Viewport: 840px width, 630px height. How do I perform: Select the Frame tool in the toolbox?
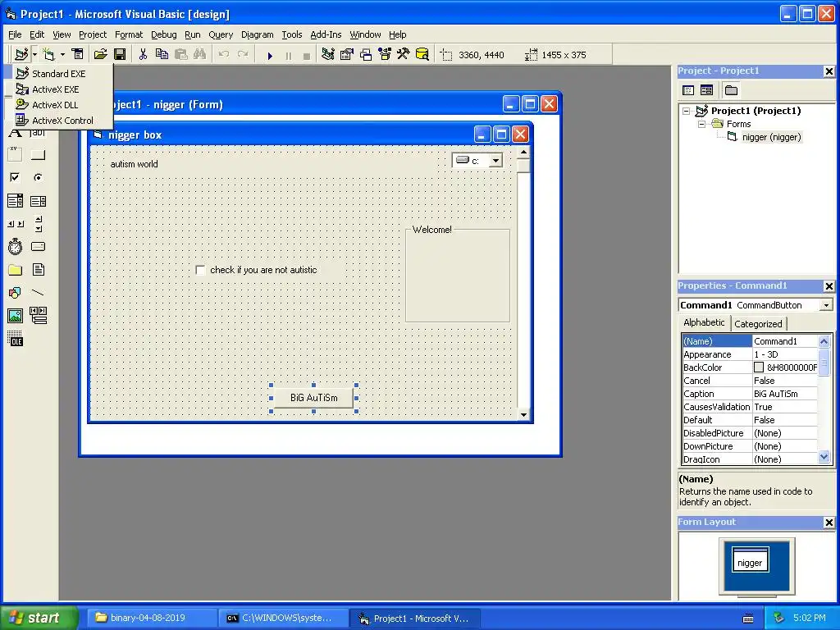coord(15,154)
